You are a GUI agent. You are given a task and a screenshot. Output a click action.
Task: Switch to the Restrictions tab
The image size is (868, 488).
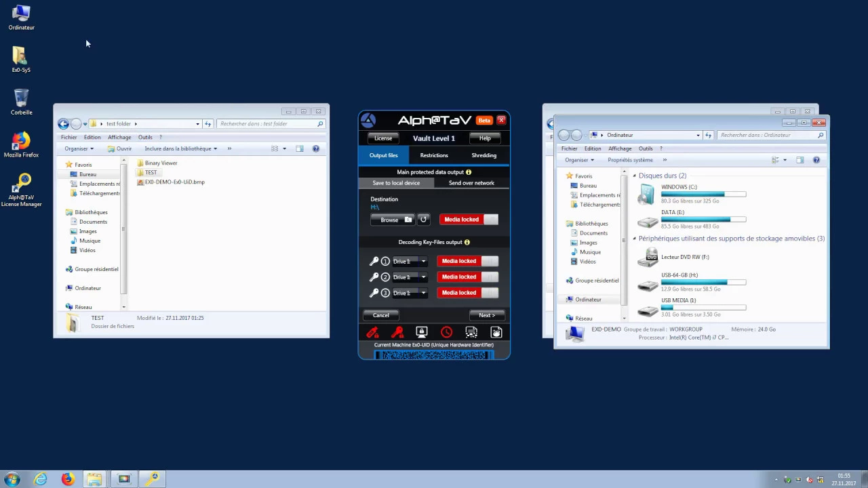pyautogui.click(x=434, y=155)
